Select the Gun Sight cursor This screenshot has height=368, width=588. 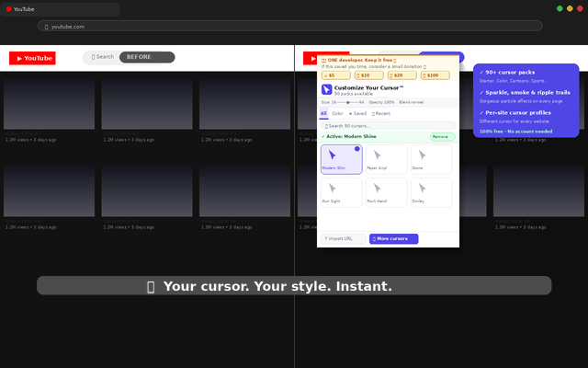[x=341, y=192]
